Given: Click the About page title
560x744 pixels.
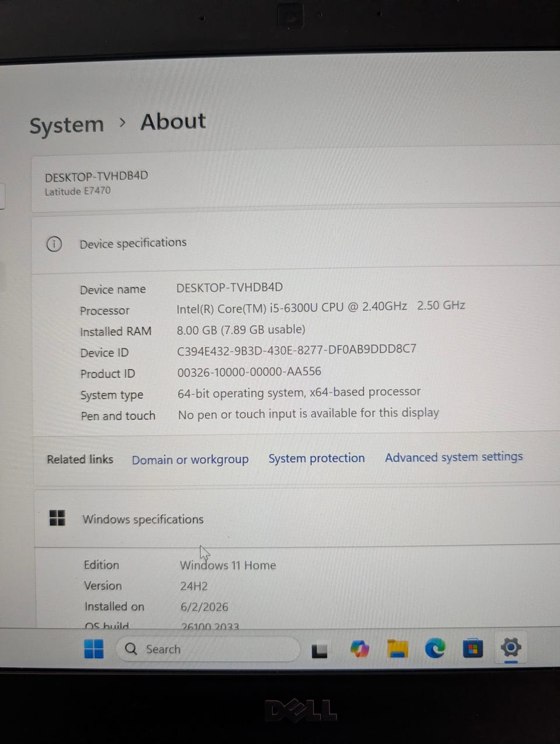Looking at the screenshot, I should click(x=173, y=121).
